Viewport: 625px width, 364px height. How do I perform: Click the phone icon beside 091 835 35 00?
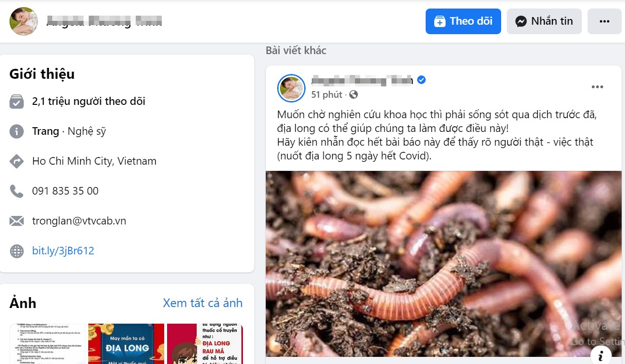[17, 191]
